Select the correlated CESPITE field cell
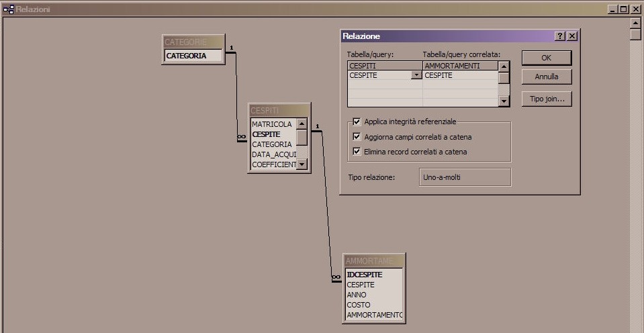The height and width of the screenshot is (333, 644). click(460, 76)
